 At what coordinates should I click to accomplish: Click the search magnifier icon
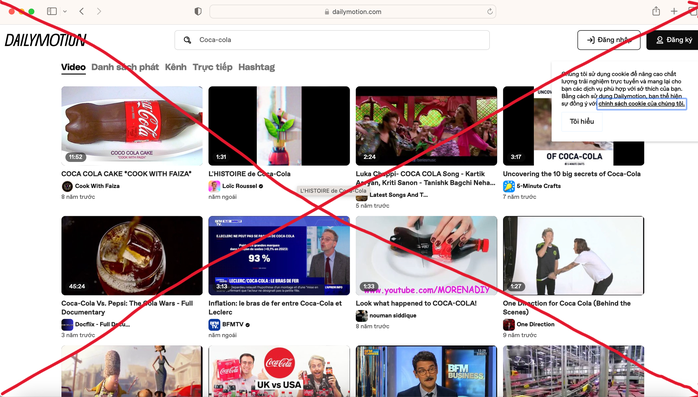188,40
